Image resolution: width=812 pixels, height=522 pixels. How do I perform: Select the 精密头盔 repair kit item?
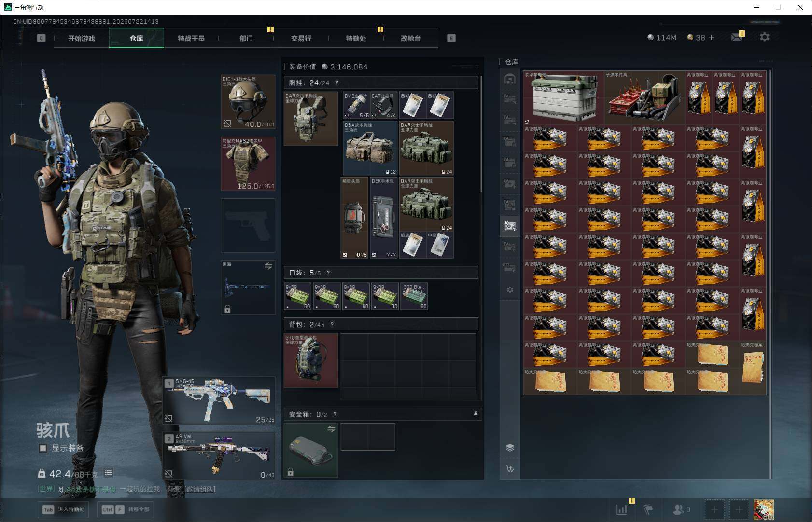(x=354, y=218)
